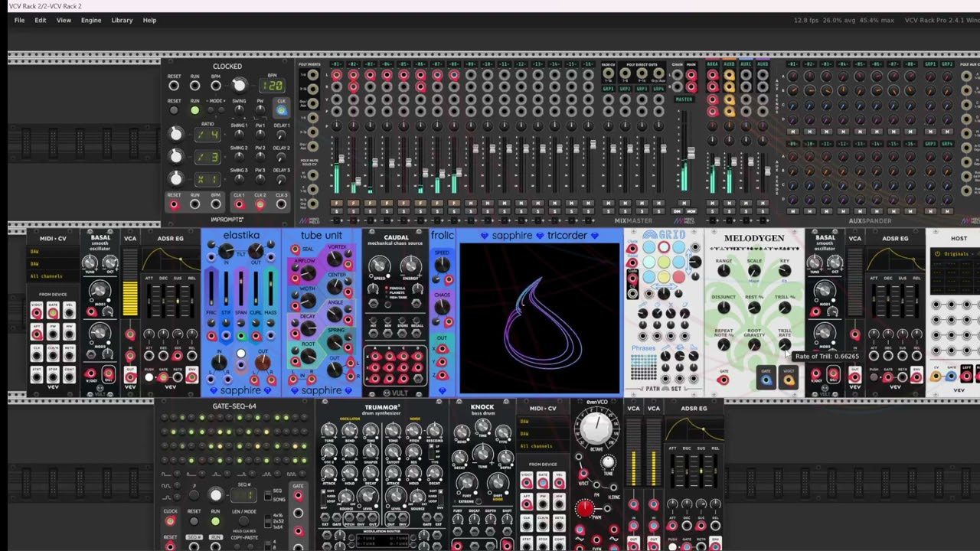Click PUSH button on right ADSR EG
980x551 pixels.
click(x=874, y=377)
